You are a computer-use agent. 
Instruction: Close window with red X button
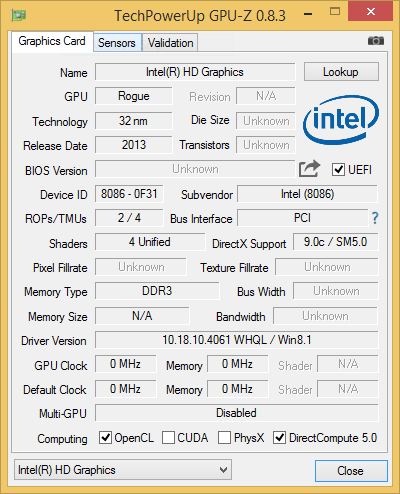point(371,12)
